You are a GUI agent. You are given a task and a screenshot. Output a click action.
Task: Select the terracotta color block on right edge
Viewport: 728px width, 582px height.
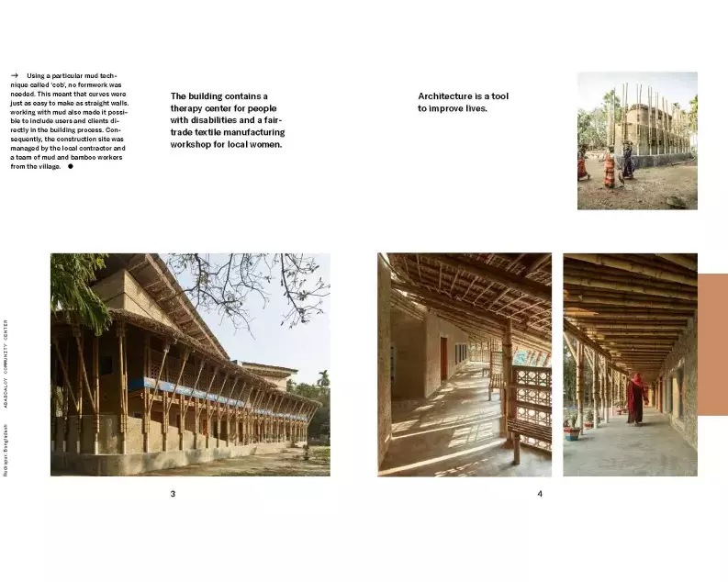tap(712, 344)
